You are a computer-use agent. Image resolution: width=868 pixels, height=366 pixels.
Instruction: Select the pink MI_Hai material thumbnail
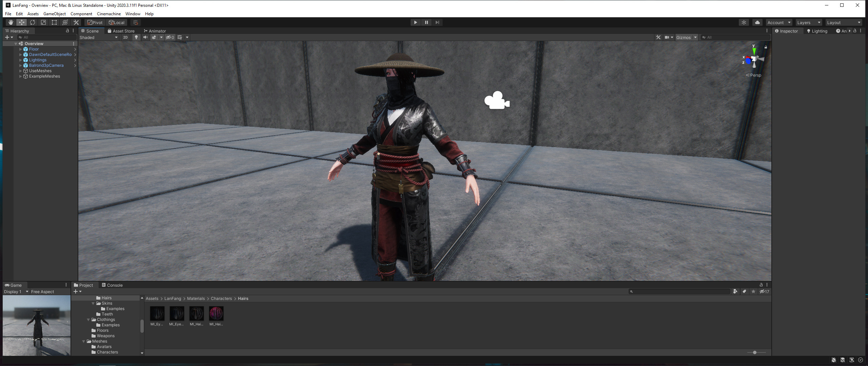coord(216,313)
